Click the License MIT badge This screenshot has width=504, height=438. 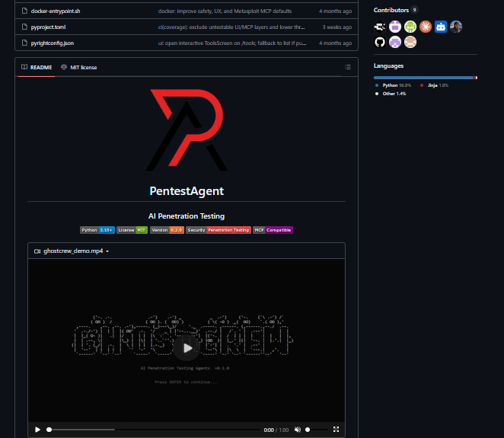tap(132, 230)
